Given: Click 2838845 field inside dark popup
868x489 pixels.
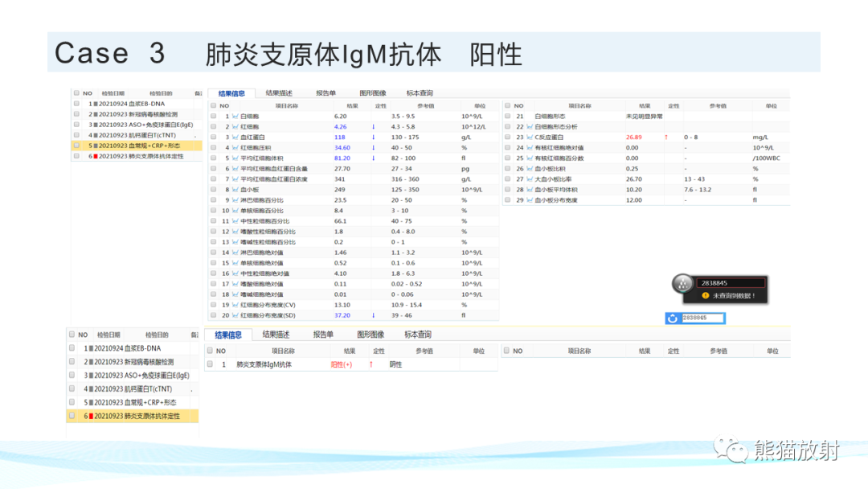Looking at the screenshot, I should pyautogui.click(x=730, y=283).
